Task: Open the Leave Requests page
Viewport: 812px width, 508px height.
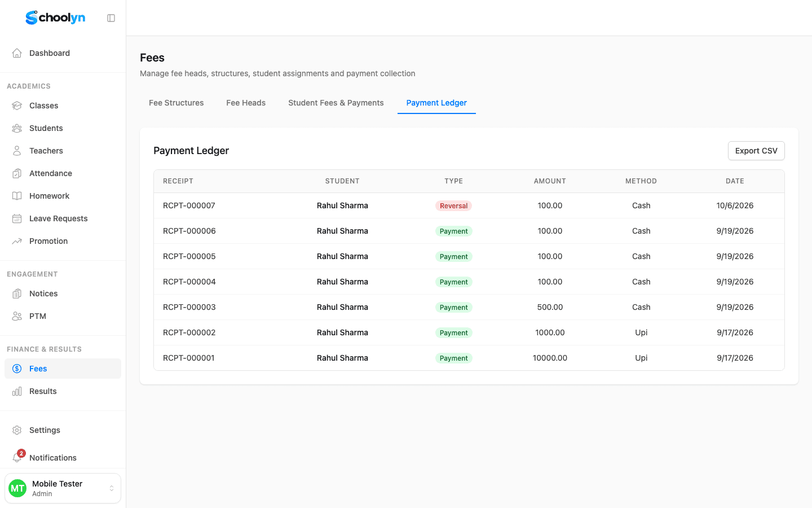Action: 63,218
